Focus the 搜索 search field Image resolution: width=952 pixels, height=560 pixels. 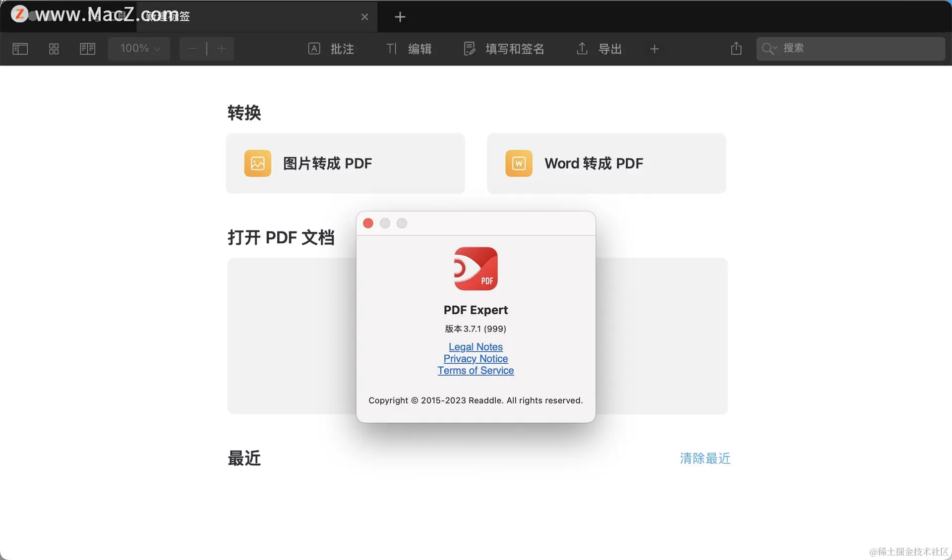pos(850,49)
